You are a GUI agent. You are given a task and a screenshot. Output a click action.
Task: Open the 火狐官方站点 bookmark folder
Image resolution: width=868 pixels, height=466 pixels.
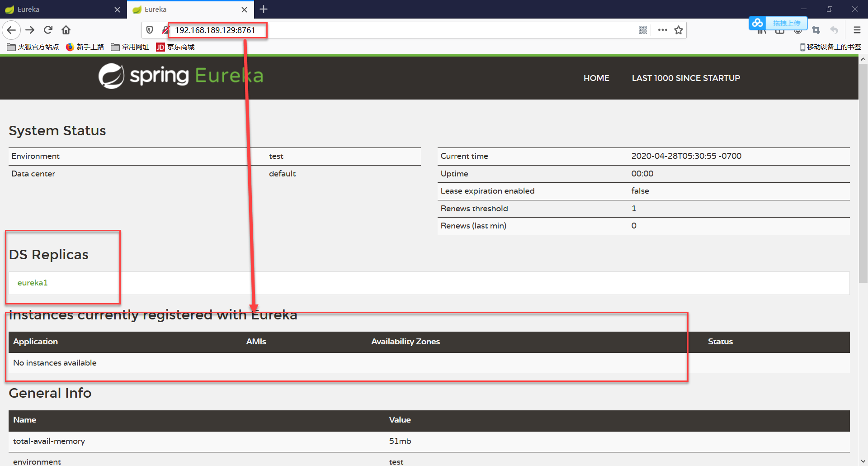(x=33, y=47)
